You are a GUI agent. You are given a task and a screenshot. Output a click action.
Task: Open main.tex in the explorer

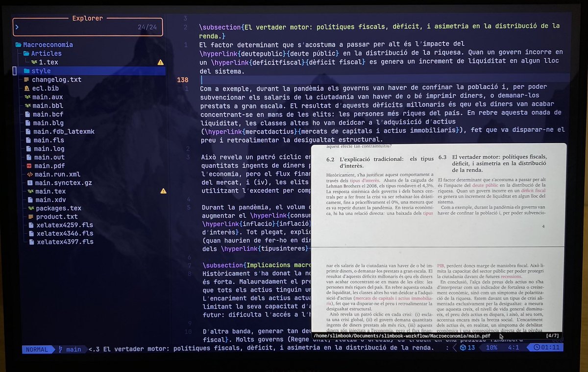coord(50,191)
